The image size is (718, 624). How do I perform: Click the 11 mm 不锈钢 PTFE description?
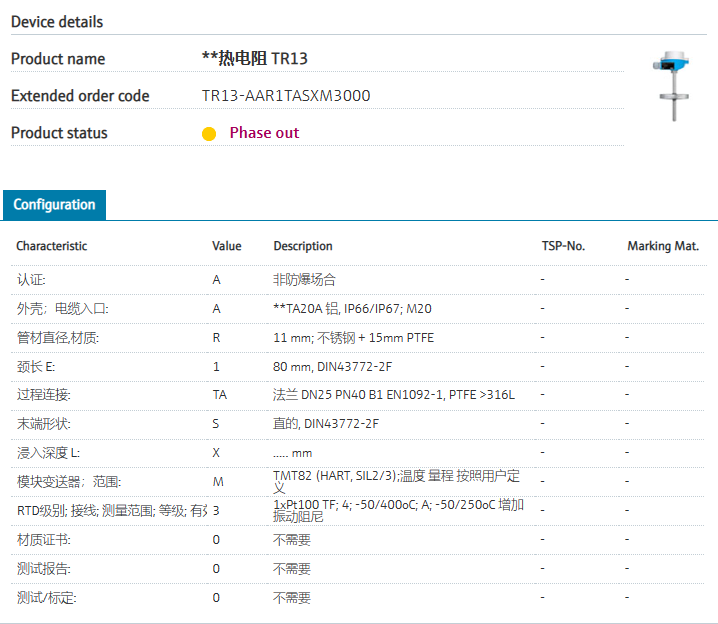(x=353, y=338)
